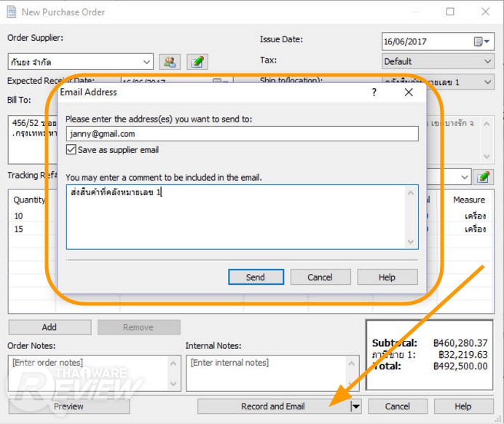
Task: Open supplier list icon beside Order Supplier
Action: [170, 62]
